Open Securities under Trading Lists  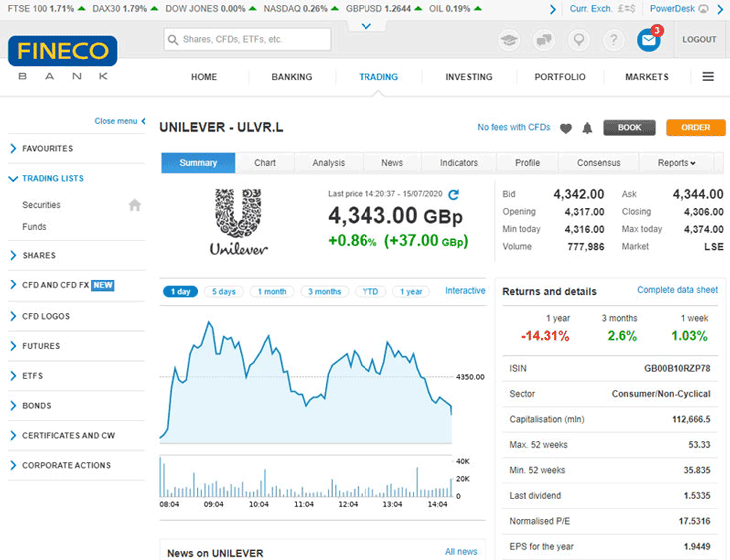(x=41, y=205)
